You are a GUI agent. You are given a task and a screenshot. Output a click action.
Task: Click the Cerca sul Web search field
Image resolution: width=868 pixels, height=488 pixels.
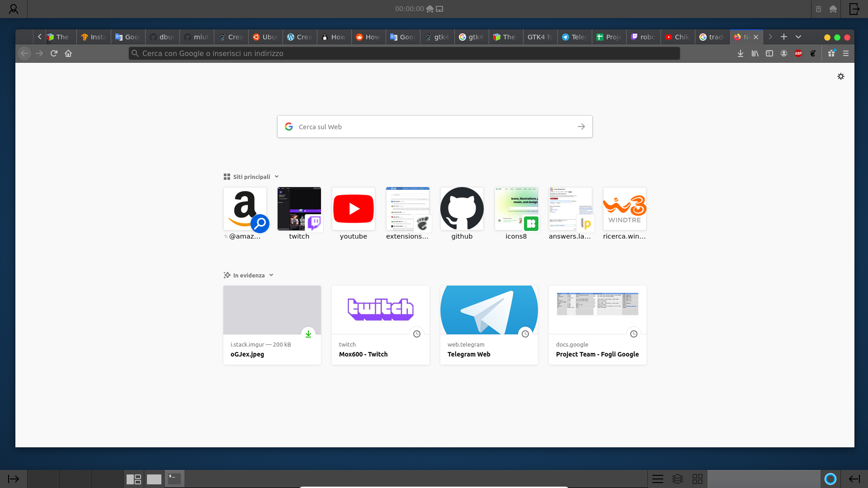pos(434,127)
